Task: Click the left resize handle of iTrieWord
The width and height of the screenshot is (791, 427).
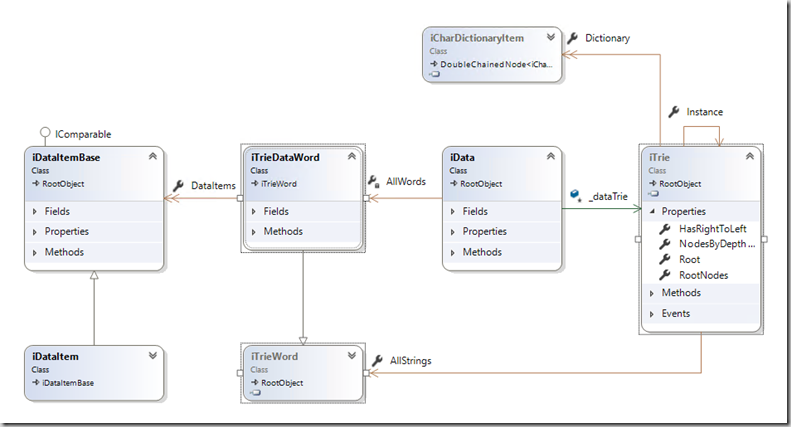Action: click(x=240, y=373)
